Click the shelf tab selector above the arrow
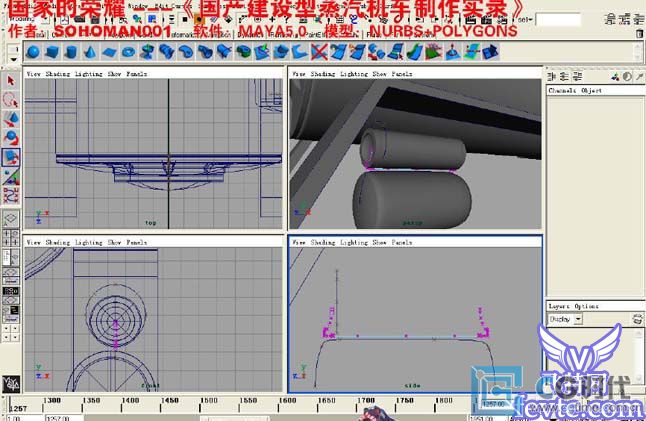Screen dimensions: 646x421 [x=14, y=49]
